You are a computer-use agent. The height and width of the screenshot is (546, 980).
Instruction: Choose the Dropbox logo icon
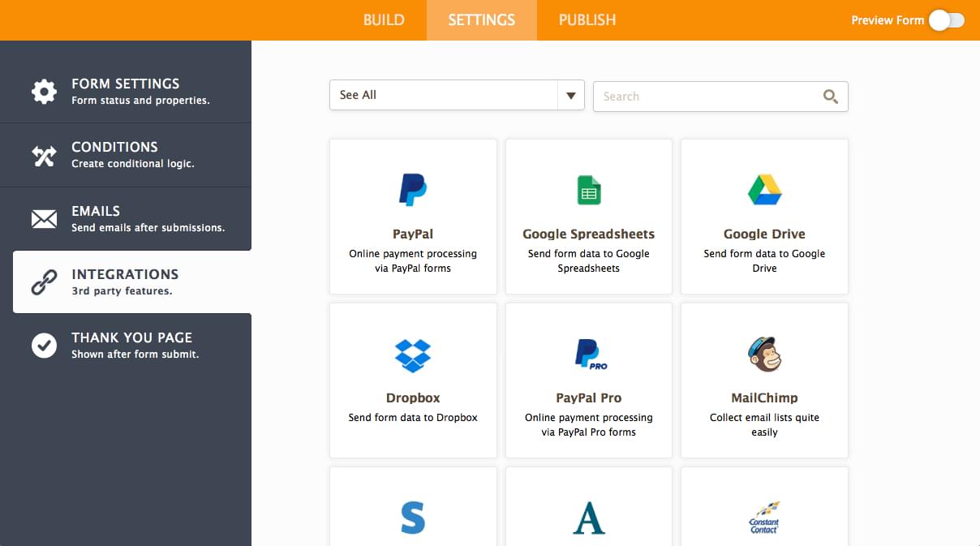pos(412,355)
